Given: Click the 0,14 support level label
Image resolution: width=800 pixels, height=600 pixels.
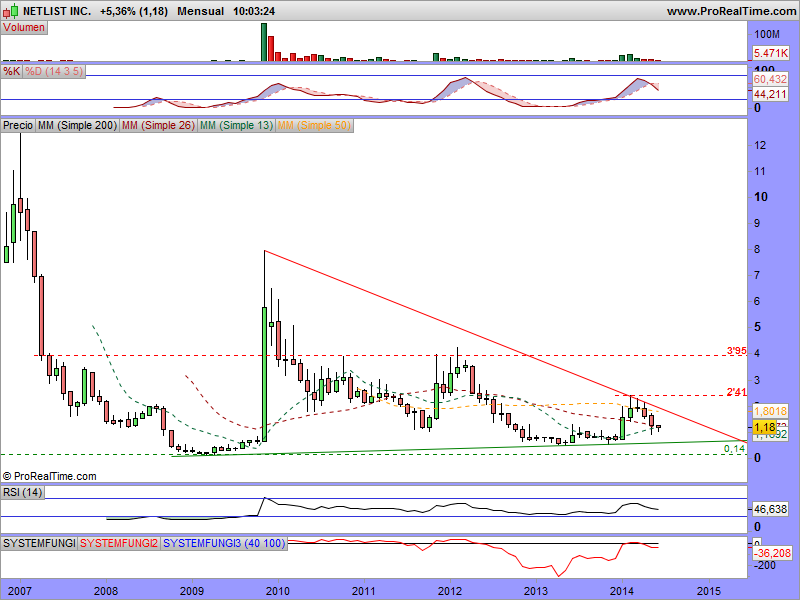Looking at the screenshot, I should [x=734, y=448].
